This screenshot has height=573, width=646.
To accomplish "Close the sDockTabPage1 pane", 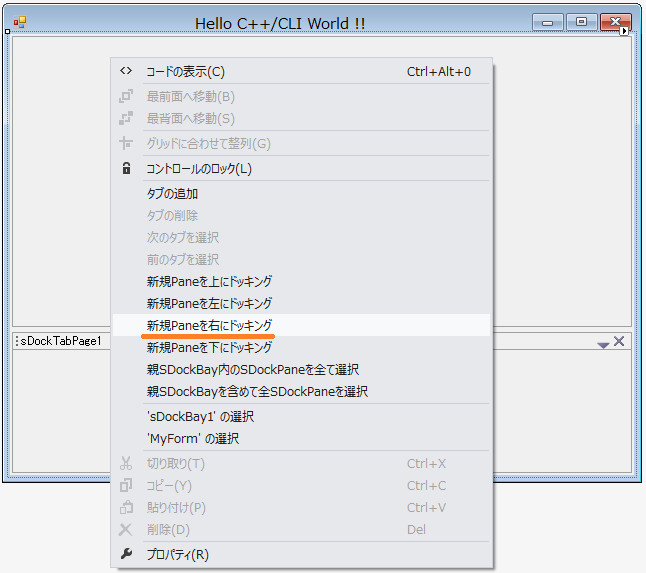I will point(619,341).
